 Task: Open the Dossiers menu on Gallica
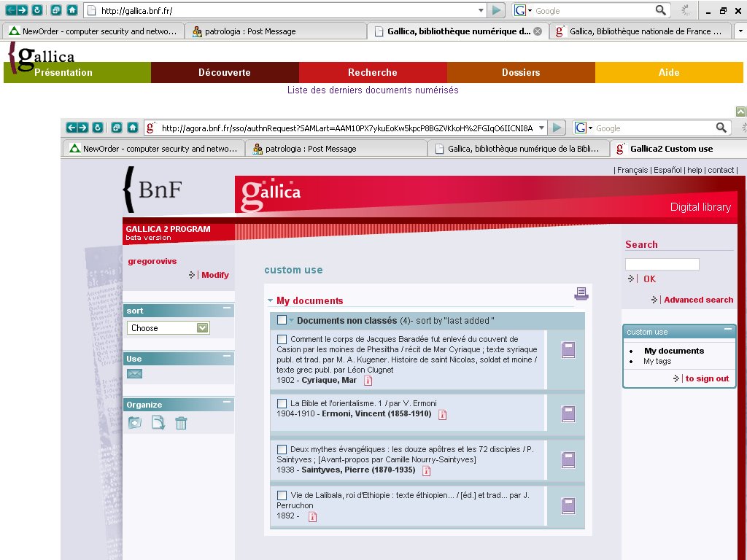tap(521, 72)
